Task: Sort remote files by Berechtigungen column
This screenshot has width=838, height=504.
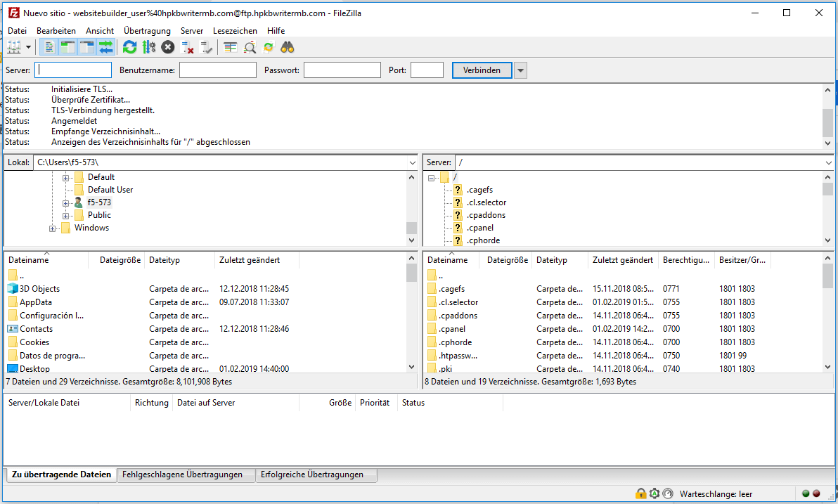Action: point(687,260)
